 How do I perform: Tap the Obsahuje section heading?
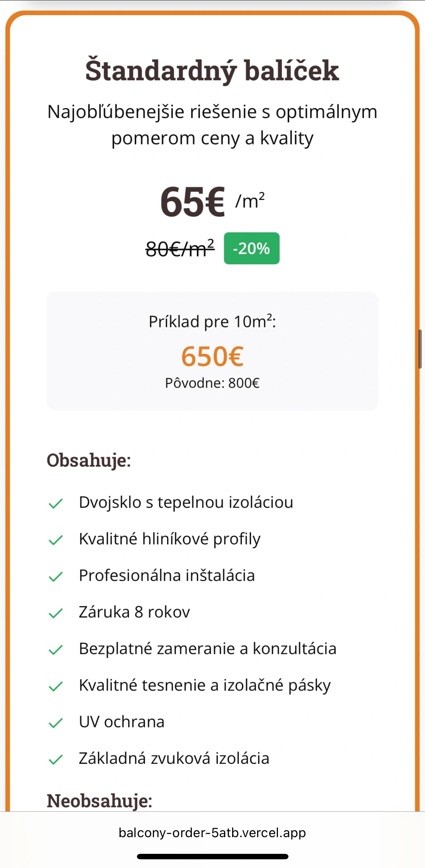(89, 460)
